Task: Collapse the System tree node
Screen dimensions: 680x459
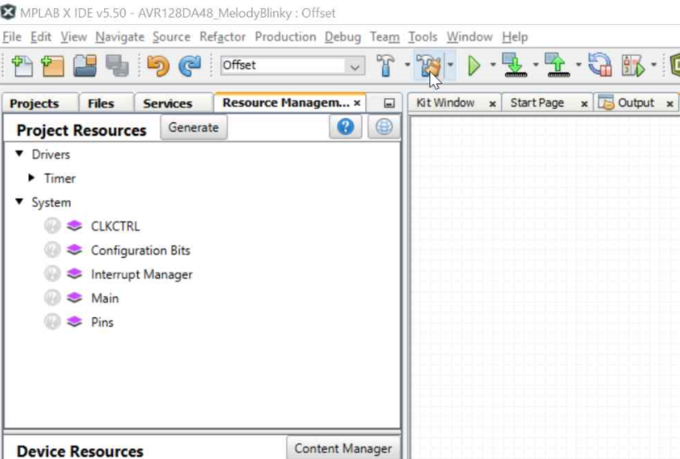Action: coord(20,201)
